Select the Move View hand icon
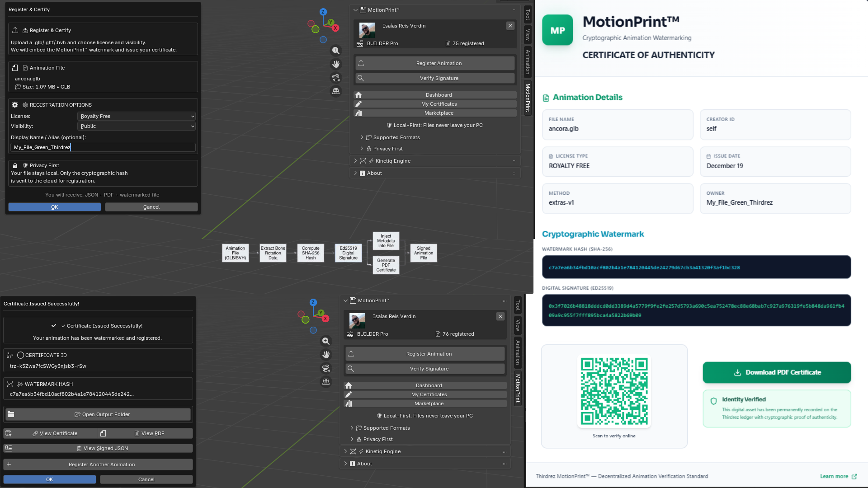 336,64
